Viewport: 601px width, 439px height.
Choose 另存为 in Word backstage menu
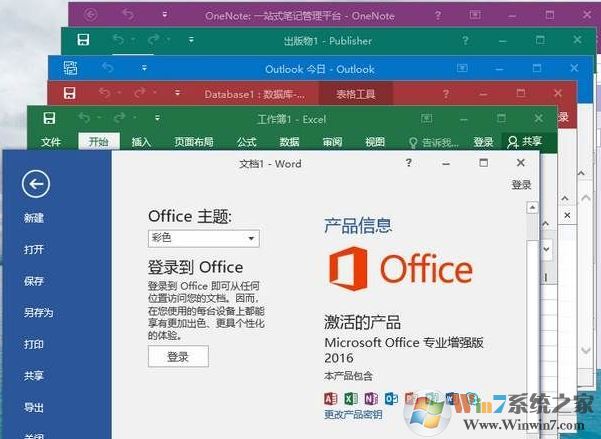tap(38, 312)
